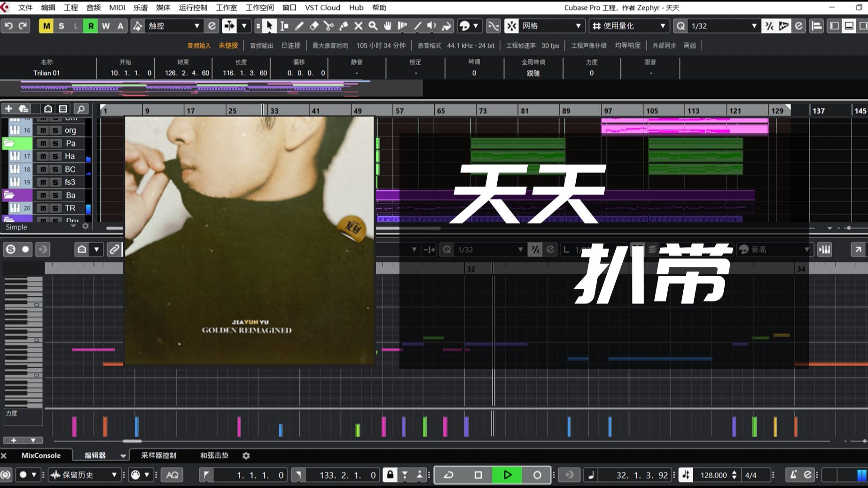The image size is (868, 488).
Task: Click the Undo arrow
Action: [x=8, y=26]
